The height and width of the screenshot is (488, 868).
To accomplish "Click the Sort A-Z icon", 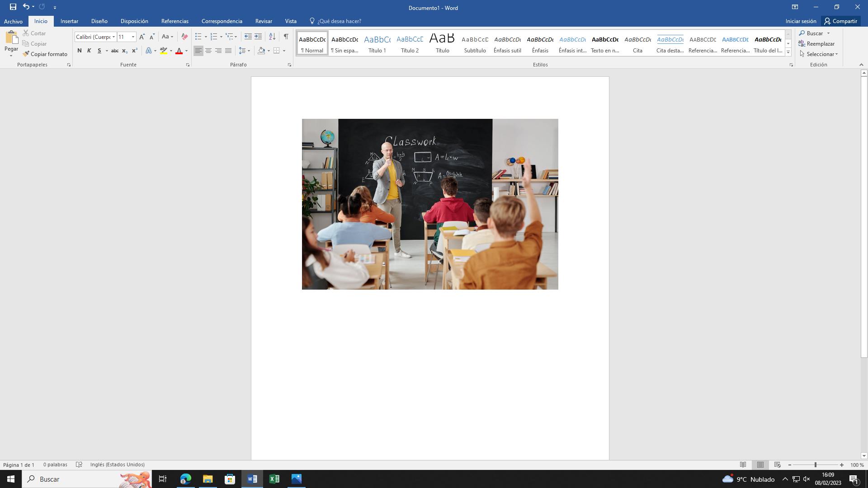I will click(x=272, y=37).
